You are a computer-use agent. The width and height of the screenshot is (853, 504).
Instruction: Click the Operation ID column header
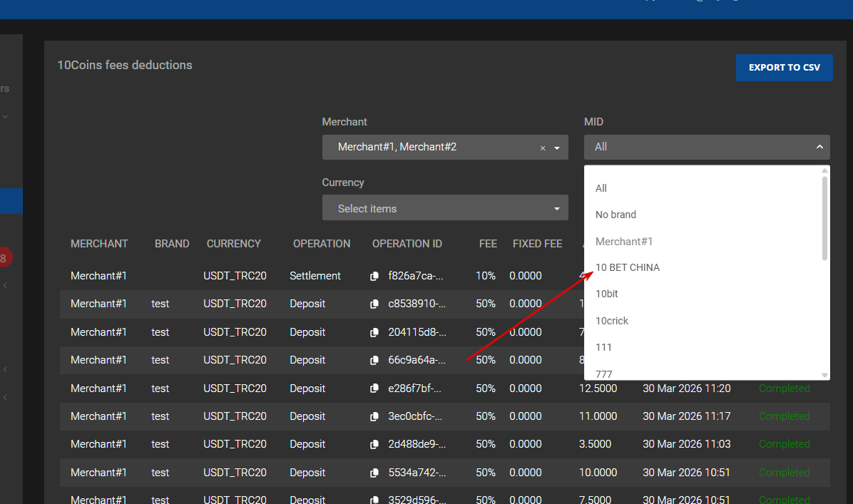407,244
